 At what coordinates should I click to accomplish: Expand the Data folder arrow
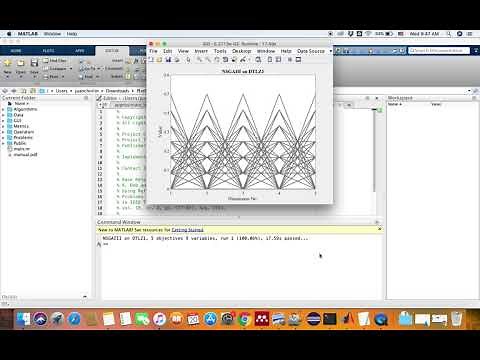pyautogui.click(x=3, y=115)
